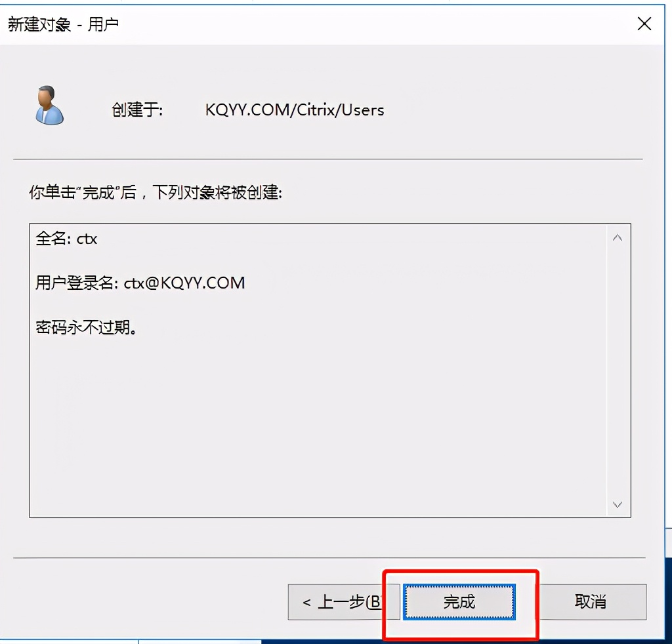
Task: Click the user avatar icon
Action: (49, 106)
